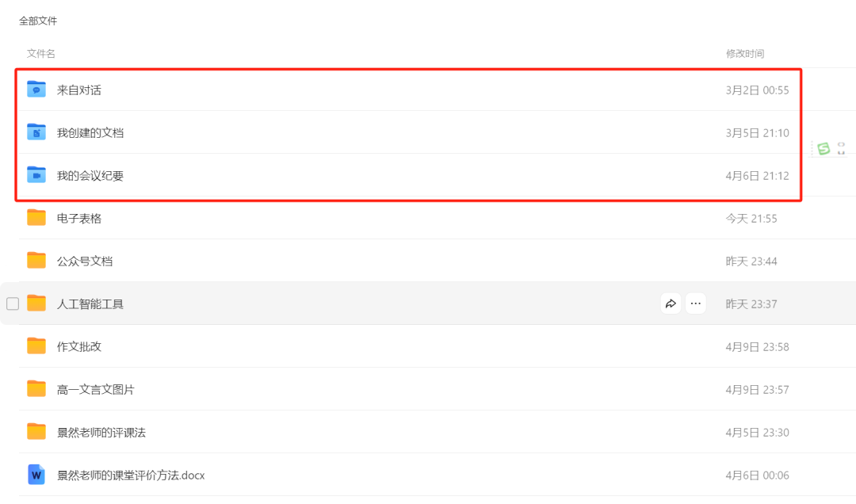Click the 我创建的文档 folder icon
This screenshot has height=504, width=856.
click(x=36, y=132)
